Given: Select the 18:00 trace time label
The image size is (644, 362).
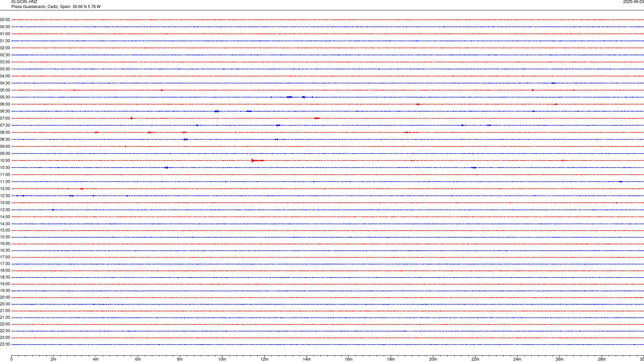Looking at the screenshot, I should point(5,270).
